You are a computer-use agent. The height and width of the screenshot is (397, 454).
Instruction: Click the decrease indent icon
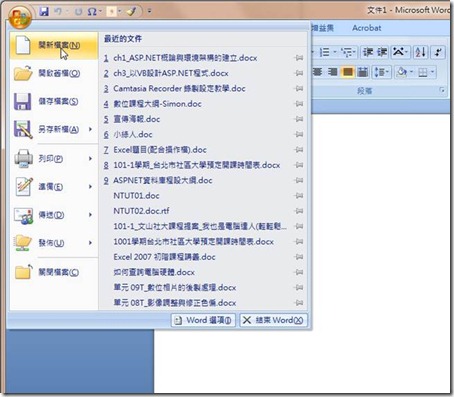pyautogui.click(x=368, y=52)
